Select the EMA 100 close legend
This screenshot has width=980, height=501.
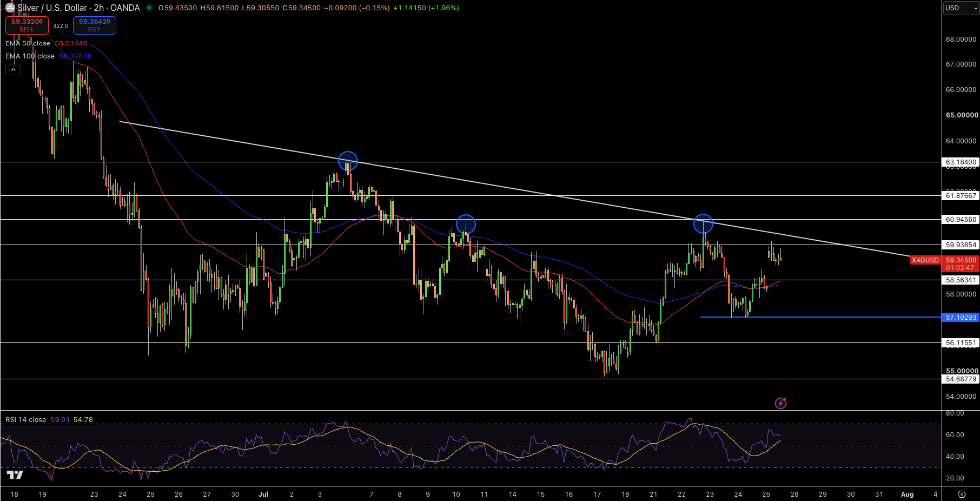pos(30,56)
